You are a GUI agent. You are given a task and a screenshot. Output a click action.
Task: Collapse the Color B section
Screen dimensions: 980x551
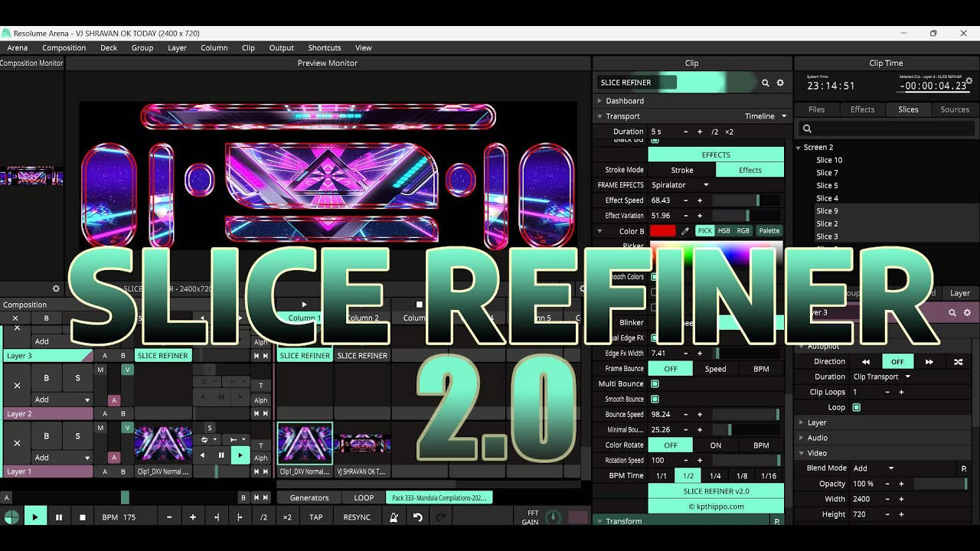point(599,231)
